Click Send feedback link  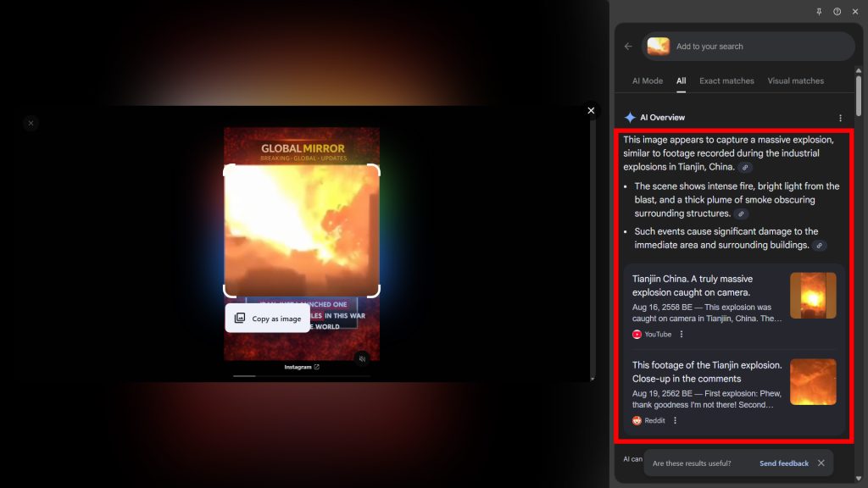point(784,463)
